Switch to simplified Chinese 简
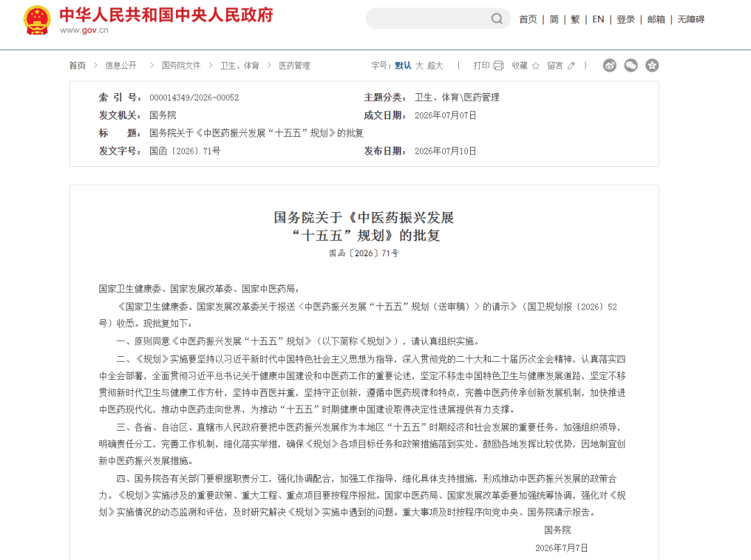 click(554, 19)
